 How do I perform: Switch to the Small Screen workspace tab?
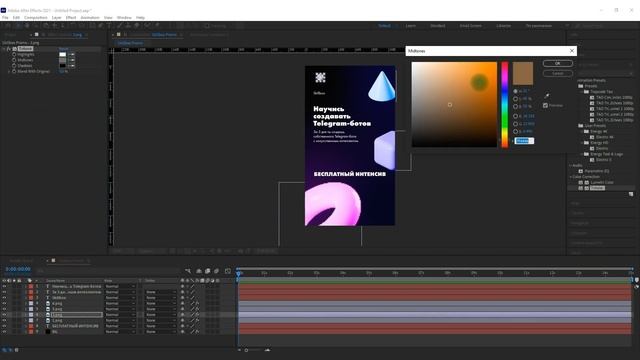point(471,26)
